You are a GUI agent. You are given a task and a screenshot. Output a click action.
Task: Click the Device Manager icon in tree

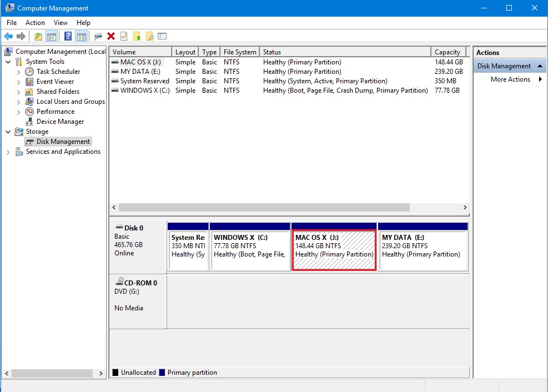(29, 122)
